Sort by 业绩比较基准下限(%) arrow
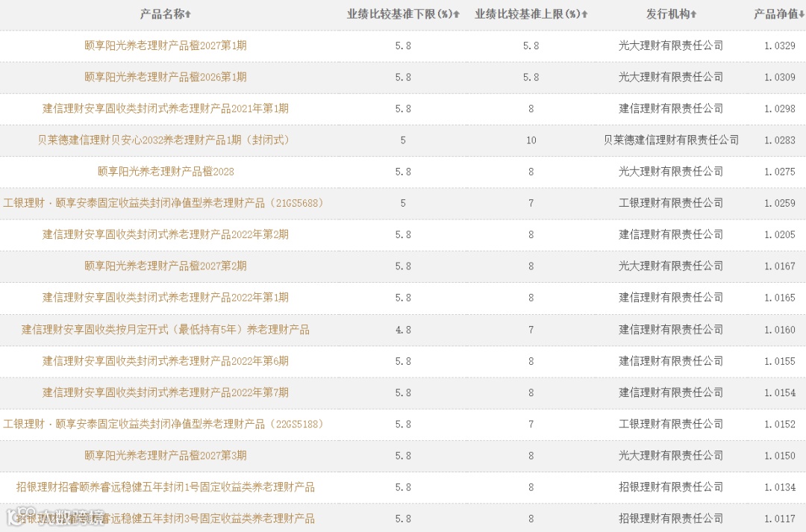This screenshot has width=806, height=532. 457,14
